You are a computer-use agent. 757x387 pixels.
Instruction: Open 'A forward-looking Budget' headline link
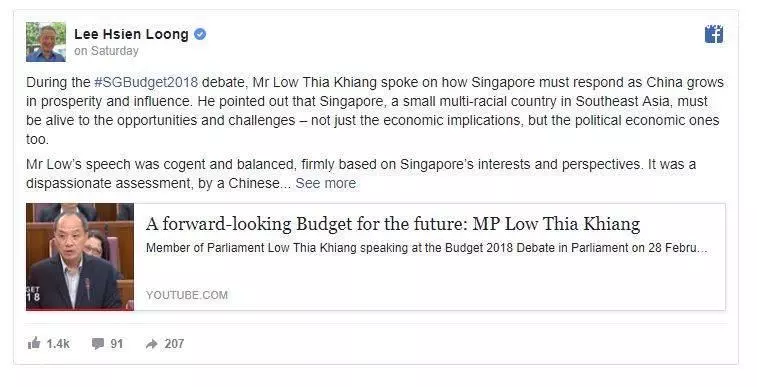[x=393, y=224]
